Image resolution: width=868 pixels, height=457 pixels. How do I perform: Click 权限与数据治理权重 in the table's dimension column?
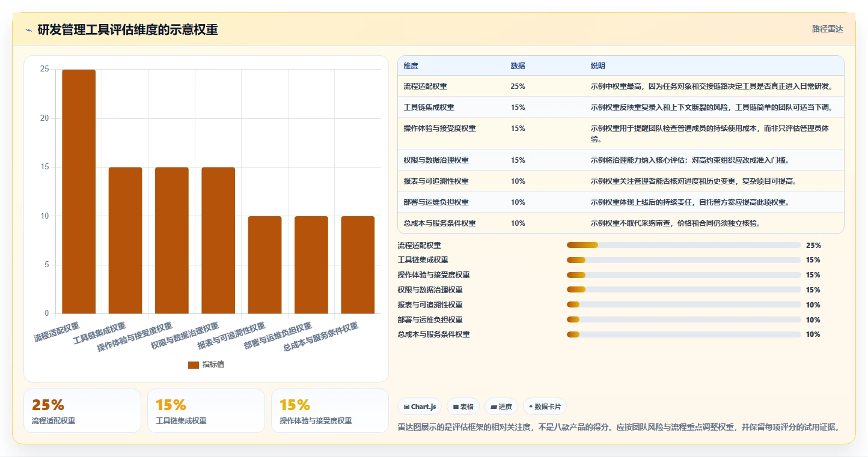[436, 160]
